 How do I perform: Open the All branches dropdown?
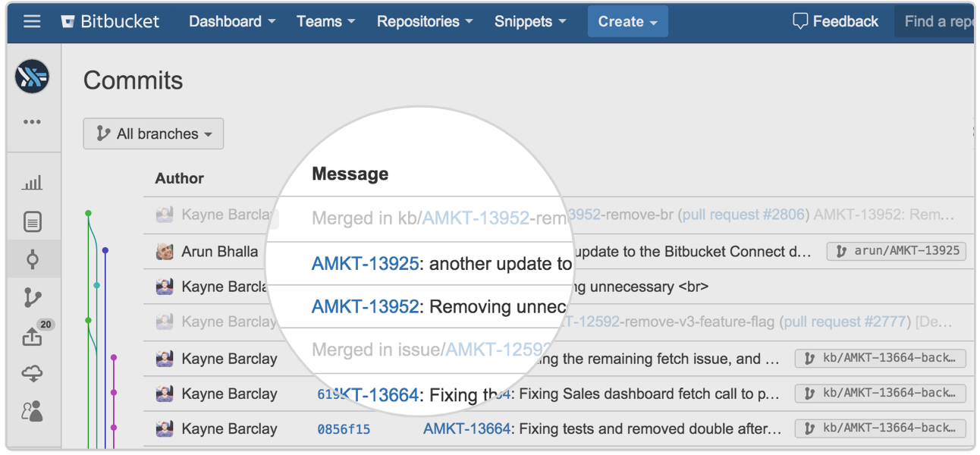click(153, 133)
